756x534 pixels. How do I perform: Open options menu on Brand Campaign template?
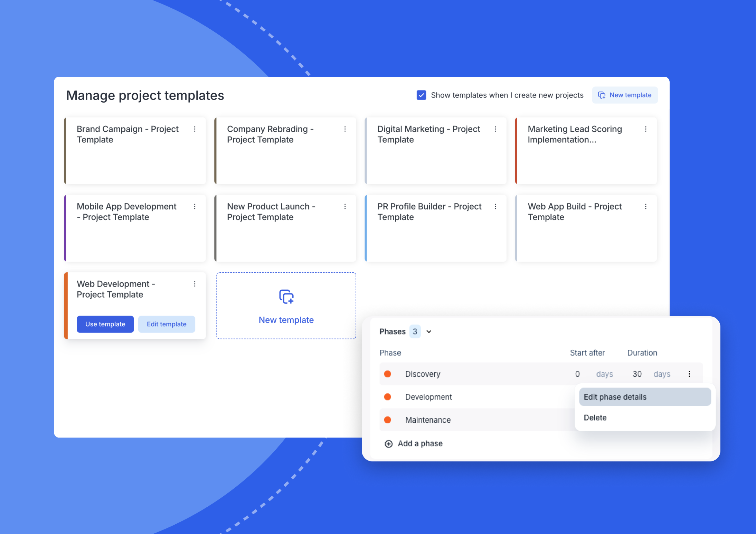[195, 129]
